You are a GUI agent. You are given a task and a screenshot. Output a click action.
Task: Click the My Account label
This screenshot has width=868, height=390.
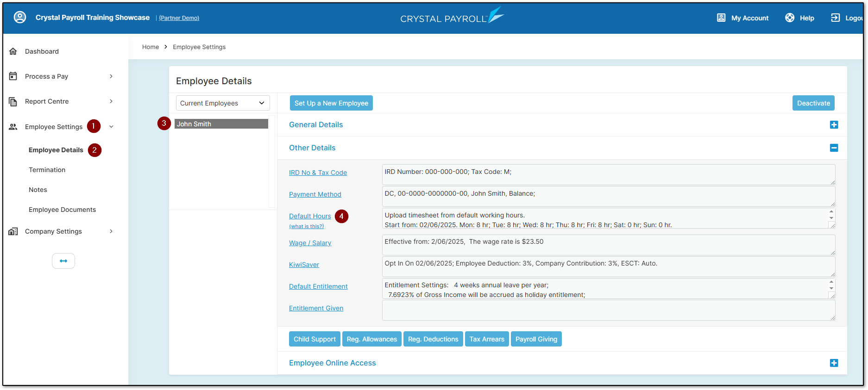[750, 18]
